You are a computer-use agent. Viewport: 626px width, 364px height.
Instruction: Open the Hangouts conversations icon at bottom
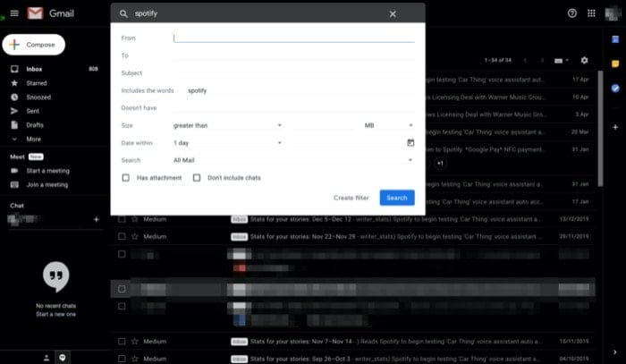point(63,358)
